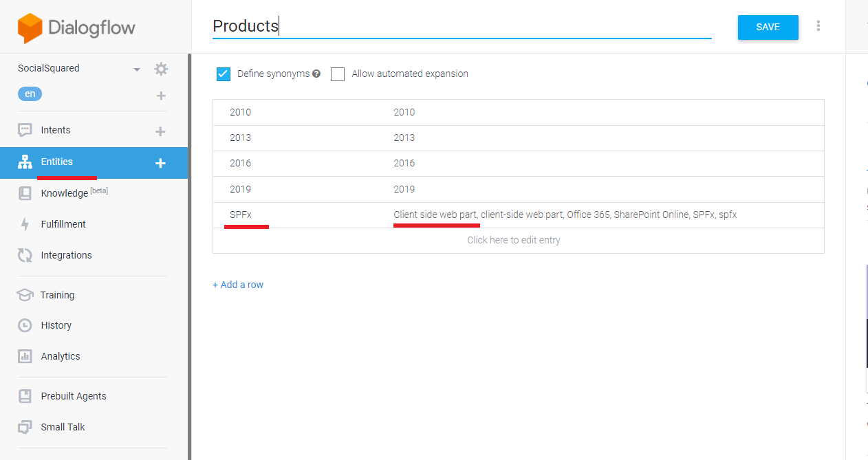Screen dimensions: 868x460
Task: Go to Integrations section
Action: coord(66,255)
